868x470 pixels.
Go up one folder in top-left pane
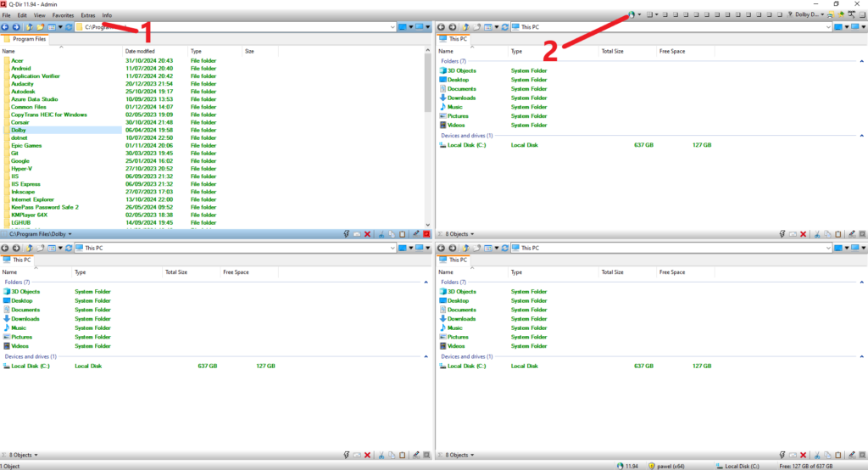coord(29,27)
